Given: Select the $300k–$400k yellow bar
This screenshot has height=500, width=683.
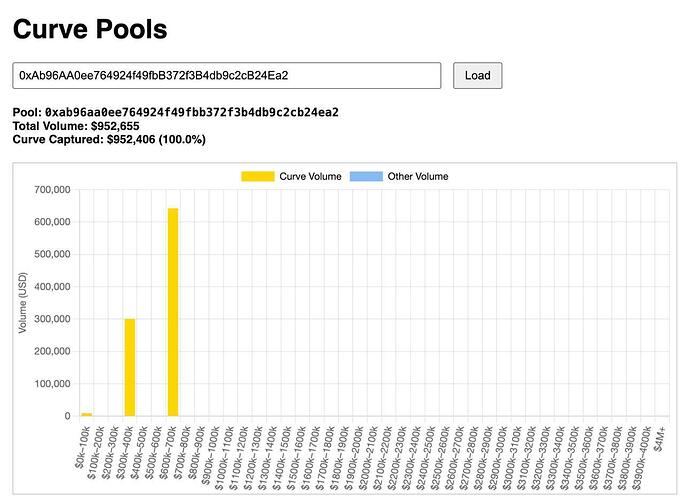Looking at the screenshot, I should pyautogui.click(x=130, y=368).
